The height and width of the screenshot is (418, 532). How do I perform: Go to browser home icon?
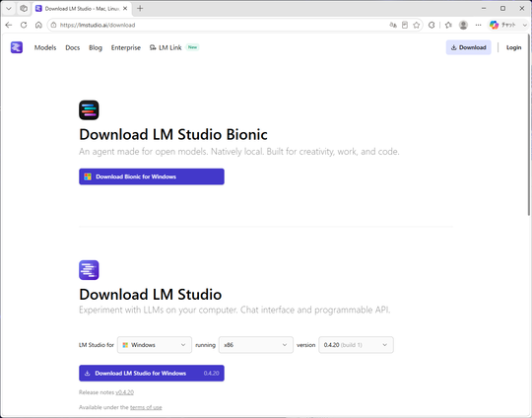[38, 25]
